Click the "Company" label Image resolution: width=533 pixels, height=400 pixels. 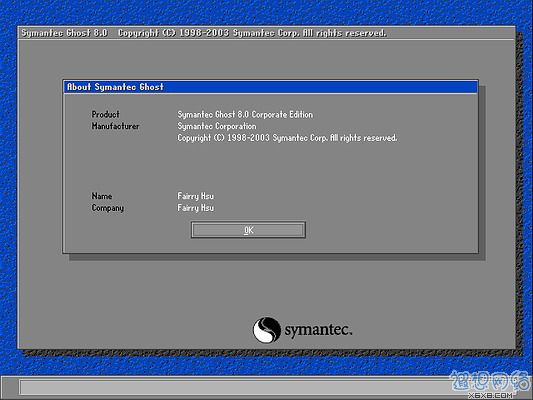[107, 208]
